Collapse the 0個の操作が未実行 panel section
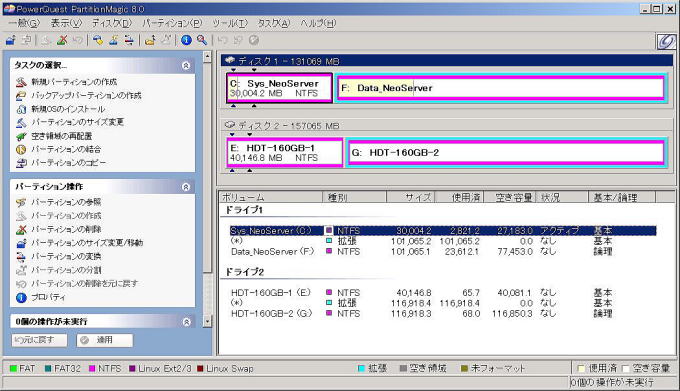The height and width of the screenshot is (391, 680). click(186, 322)
